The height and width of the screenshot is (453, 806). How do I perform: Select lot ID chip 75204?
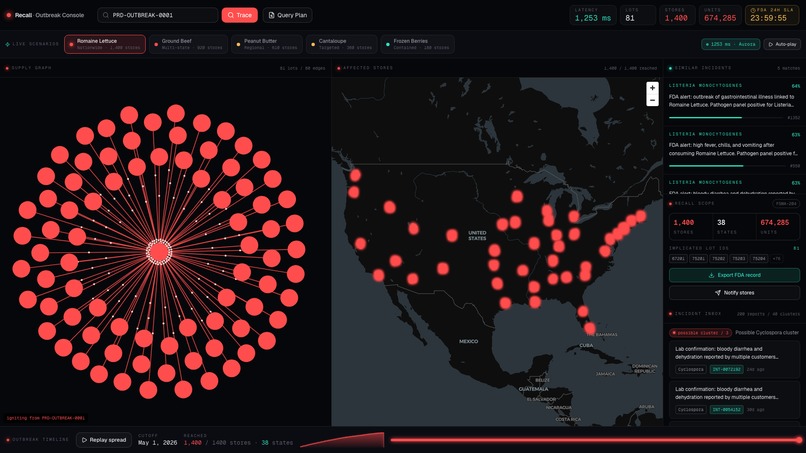(x=758, y=259)
